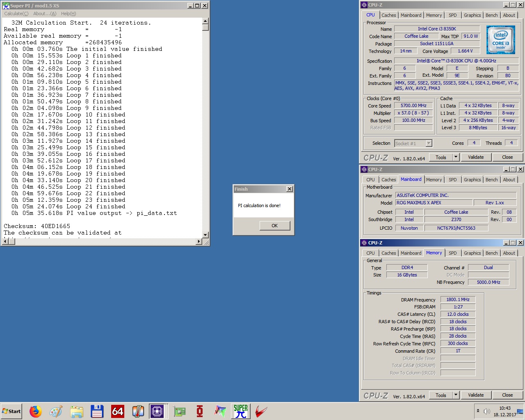Click the Core Voltage value 1.664 V
The height and width of the screenshot is (420, 525).
[465, 51]
